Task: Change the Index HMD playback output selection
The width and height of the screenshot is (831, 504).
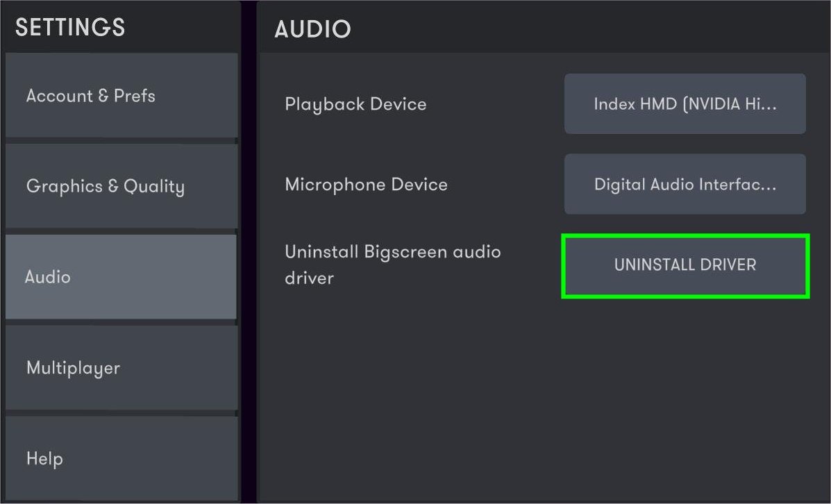Action: pyautogui.click(x=685, y=104)
